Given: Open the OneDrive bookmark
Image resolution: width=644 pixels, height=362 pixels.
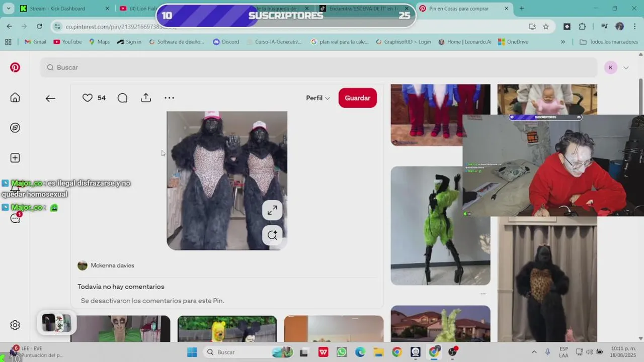Looking at the screenshot, I should (513, 42).
